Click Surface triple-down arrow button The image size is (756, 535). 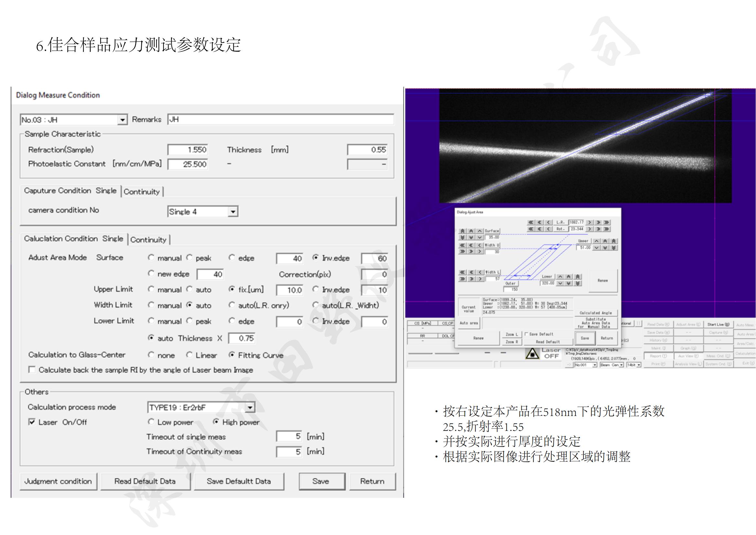click(x=463, y=237)
